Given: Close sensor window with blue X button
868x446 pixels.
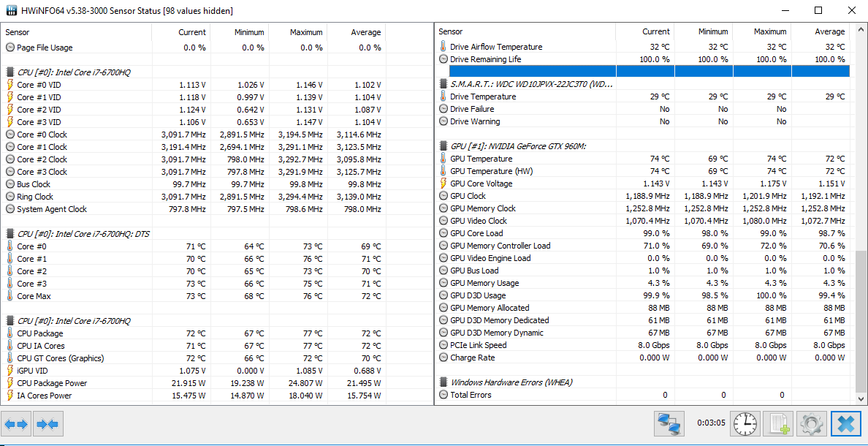Looking at the screenshot, I should (x=846, y=424).
